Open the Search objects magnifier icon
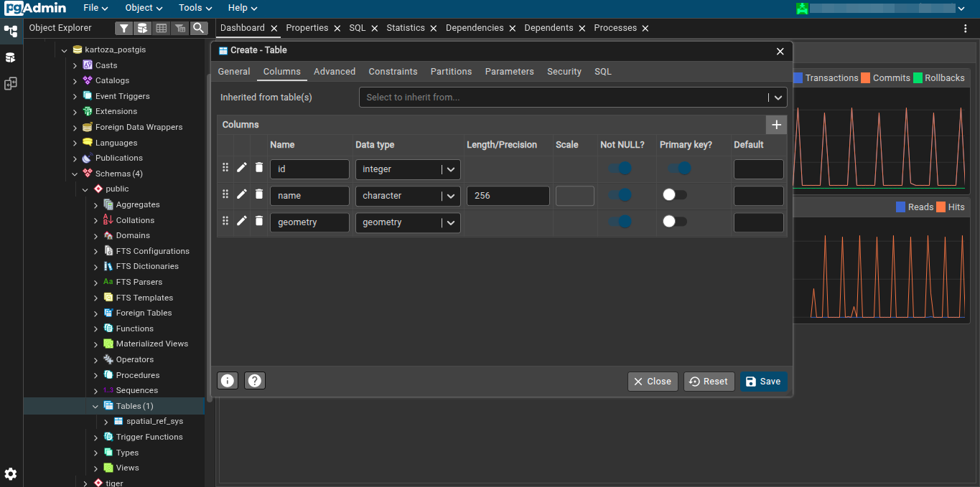 point(199,27)
